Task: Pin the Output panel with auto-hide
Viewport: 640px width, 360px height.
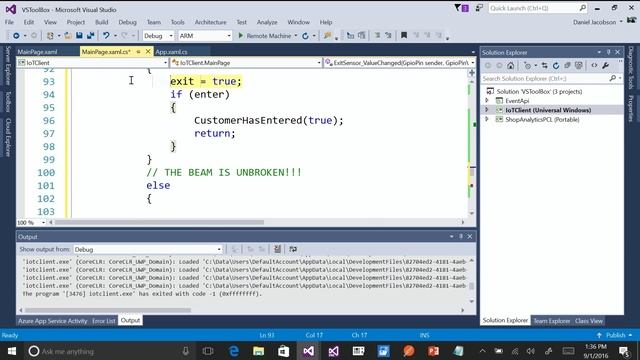Action: (461, 236)
